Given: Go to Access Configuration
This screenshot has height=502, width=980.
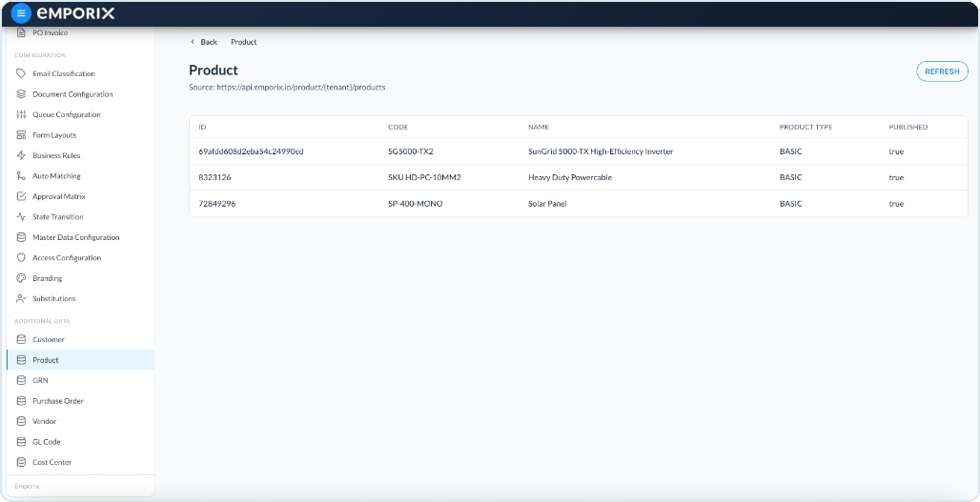Looking at the screenshot, I should tap(81, 258).
